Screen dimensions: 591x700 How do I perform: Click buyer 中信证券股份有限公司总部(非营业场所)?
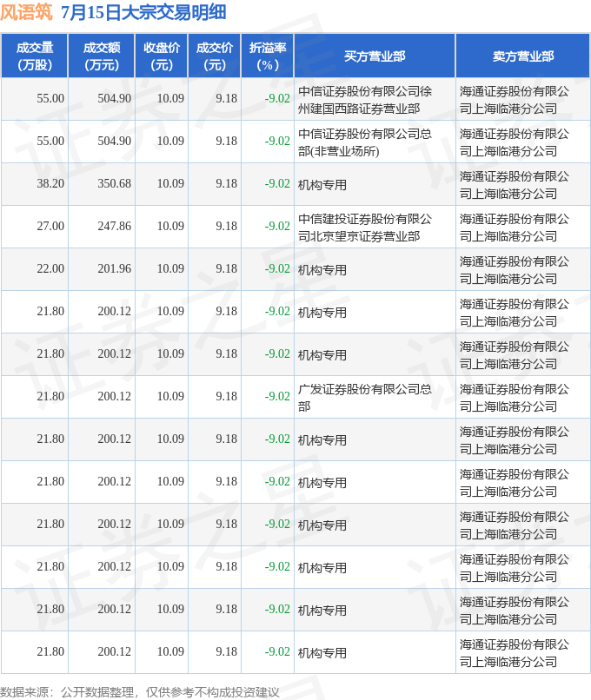pos(364,142)
